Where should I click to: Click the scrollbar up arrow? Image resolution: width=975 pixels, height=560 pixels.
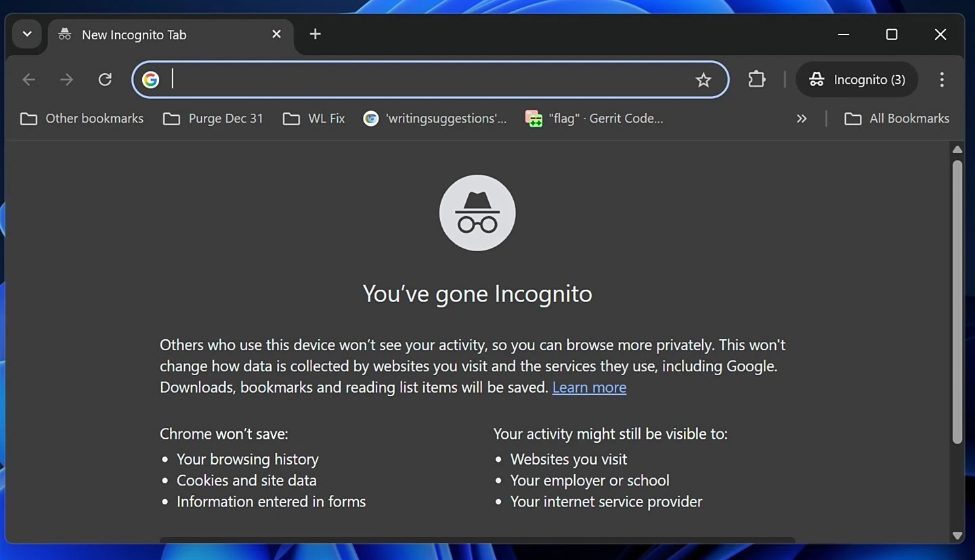point(957,150)
